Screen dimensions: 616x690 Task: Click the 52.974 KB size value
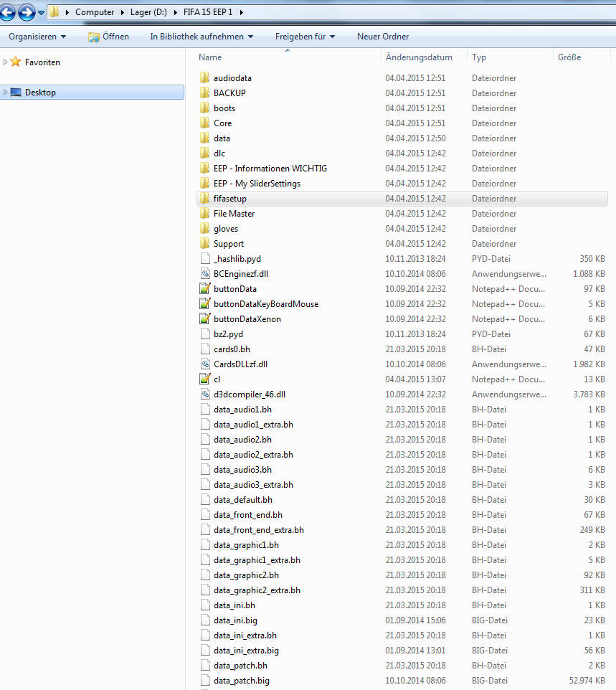tap(587, 681)
